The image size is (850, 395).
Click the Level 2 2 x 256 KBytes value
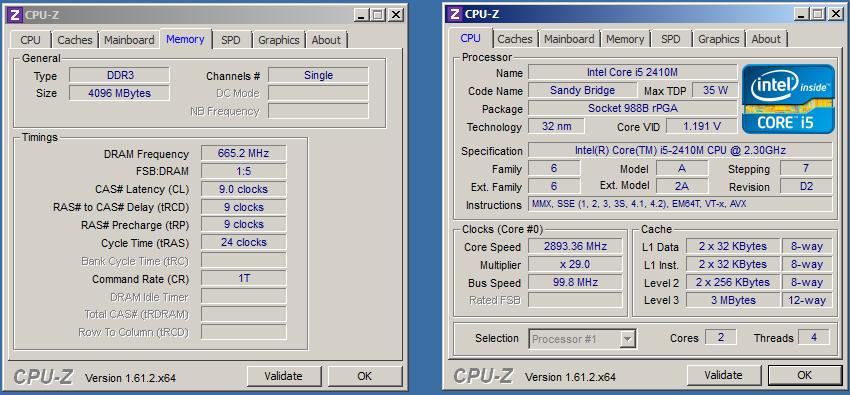pos(733,282)
